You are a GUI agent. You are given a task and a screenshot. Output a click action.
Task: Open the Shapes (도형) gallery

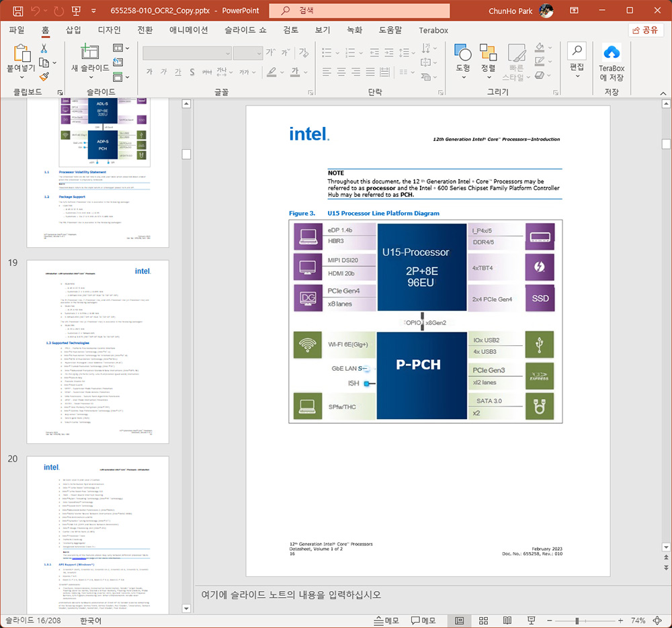tap(463, 62)
